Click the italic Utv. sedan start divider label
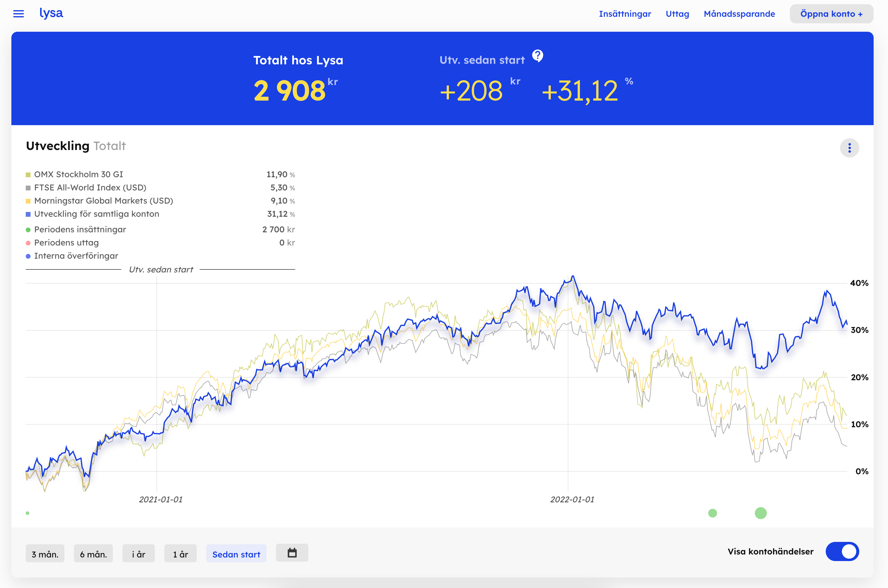The height and width of the screenshot is (588, 888). tap(161, 269)
